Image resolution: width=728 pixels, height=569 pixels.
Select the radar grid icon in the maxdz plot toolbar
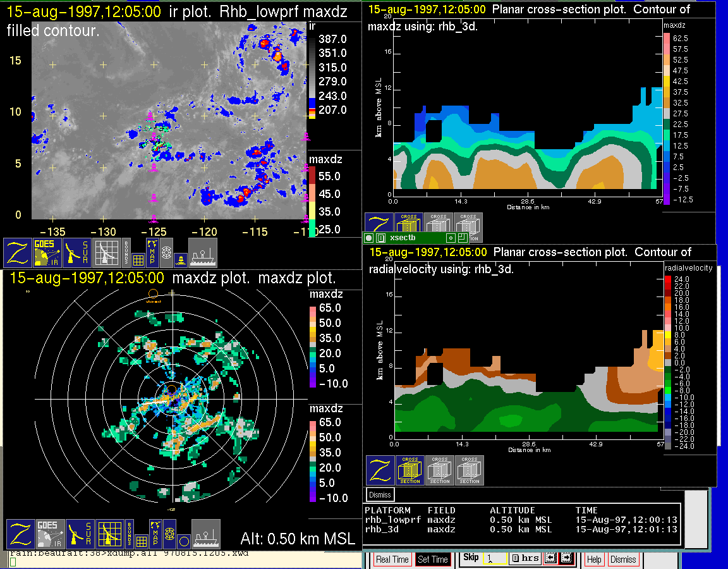[109, 534]
